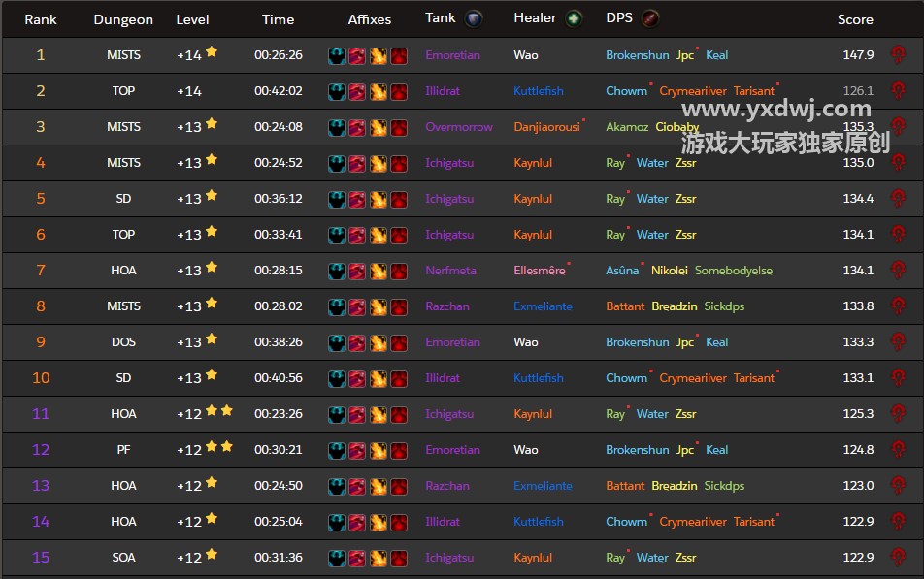Click the gold star beside +14 in rank 1
924x579 pixels.
click(212, 53)
